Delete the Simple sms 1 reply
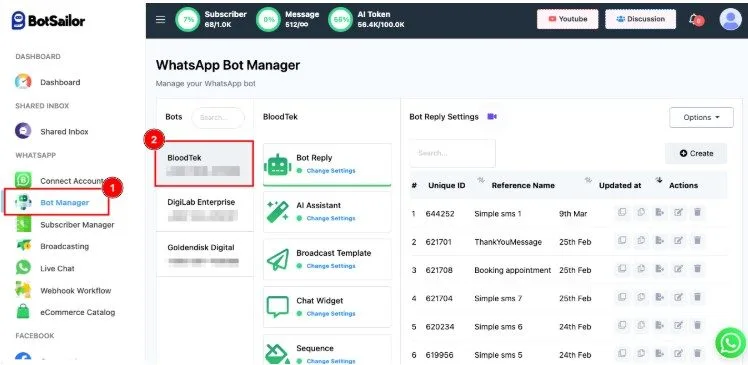Viewport: 748px width, 365px height. point(697,212)
